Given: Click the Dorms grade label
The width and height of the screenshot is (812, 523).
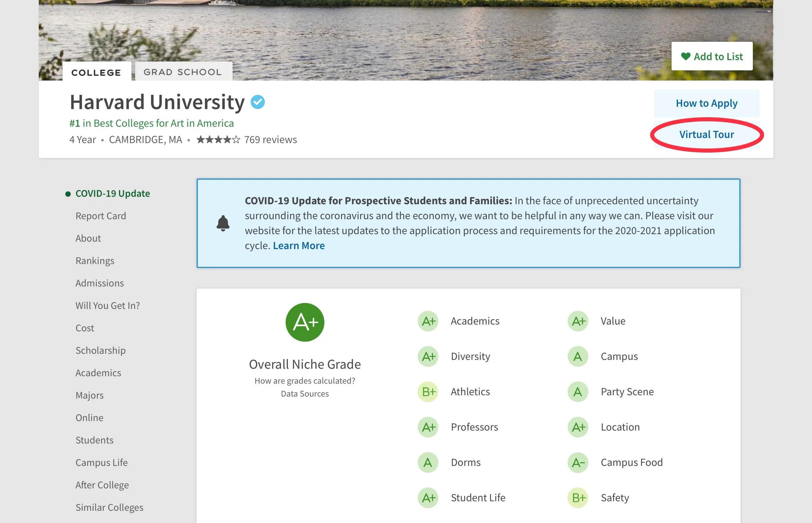Looking at the screenshot, I should 466,463.
